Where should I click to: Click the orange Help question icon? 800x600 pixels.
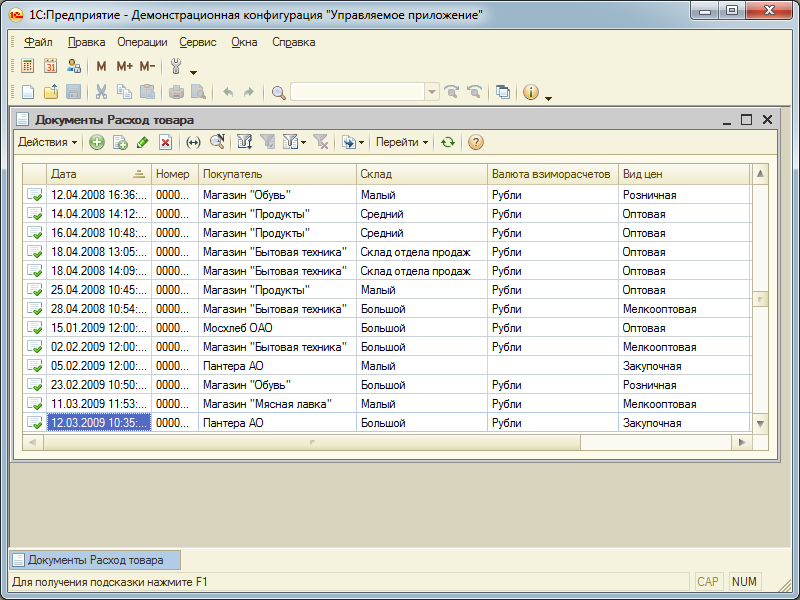coord(476,143)
